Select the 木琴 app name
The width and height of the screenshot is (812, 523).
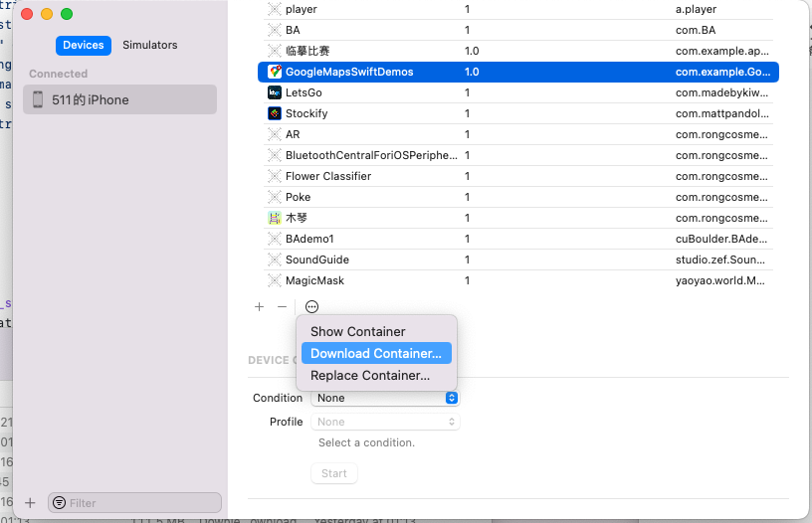(x=297, y=218)
